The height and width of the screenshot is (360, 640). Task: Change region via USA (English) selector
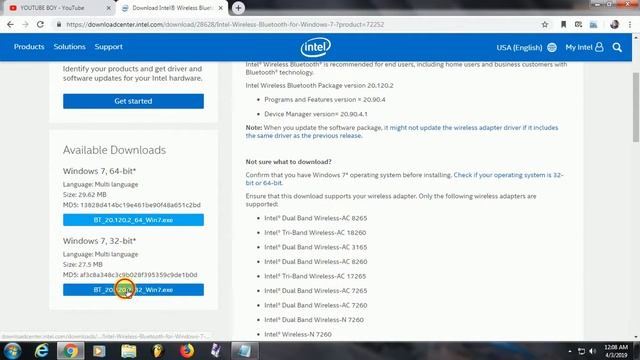(x=519, y=47)
